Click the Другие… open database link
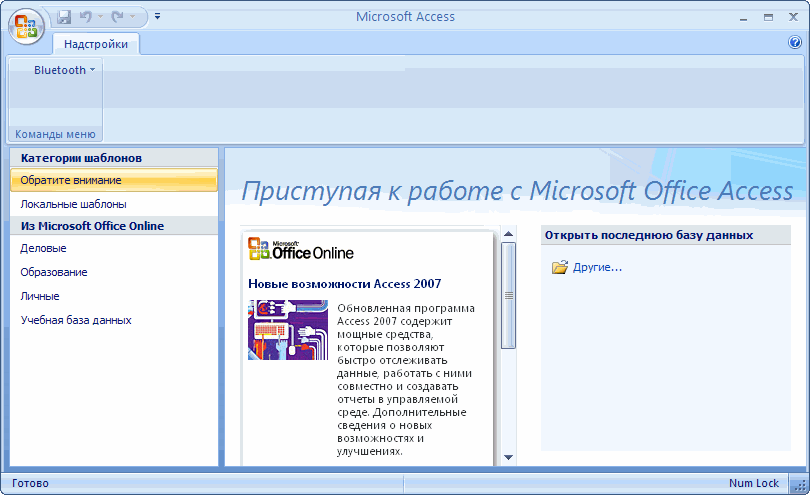 pyautogui.click(x=597, y=267)
